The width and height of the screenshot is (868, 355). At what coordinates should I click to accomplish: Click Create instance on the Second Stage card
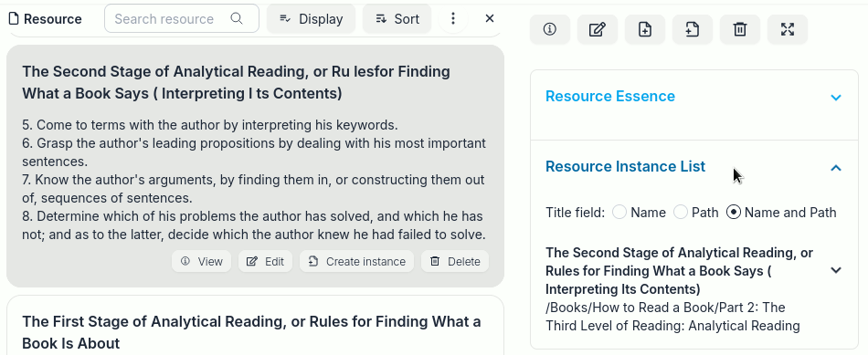(357, 262)
